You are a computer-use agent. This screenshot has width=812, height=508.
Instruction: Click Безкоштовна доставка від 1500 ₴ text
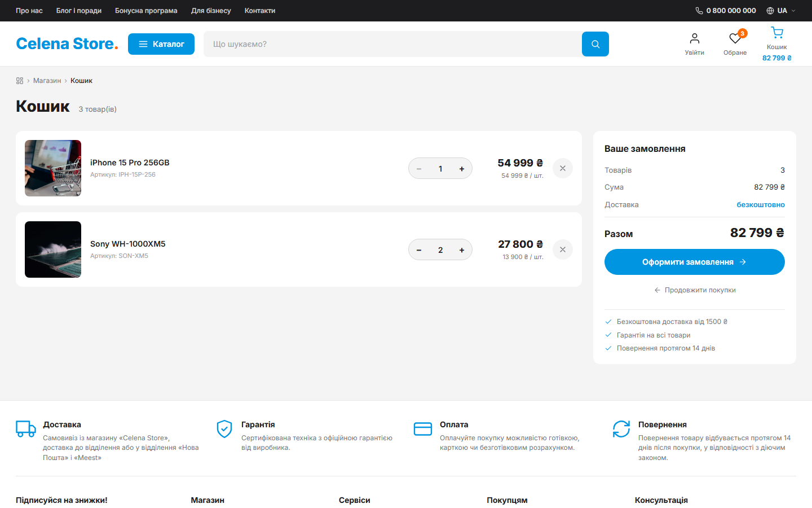[x=672, y=322]
